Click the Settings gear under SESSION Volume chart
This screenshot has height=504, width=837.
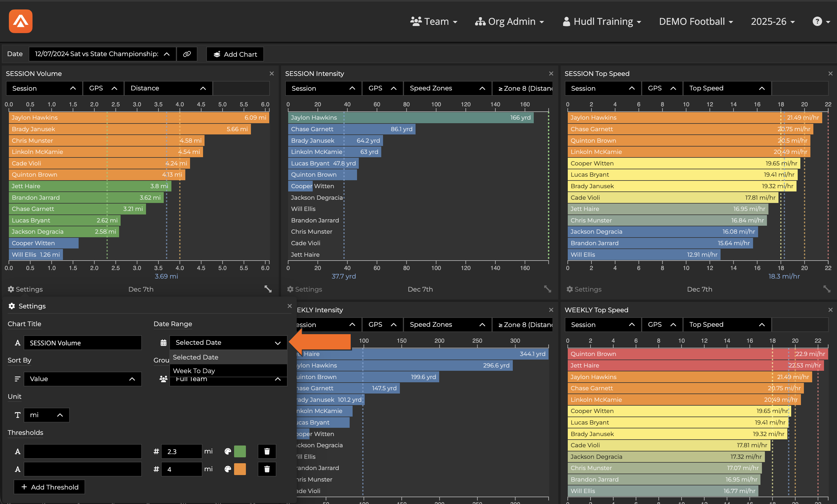click(x=11, y=289)
